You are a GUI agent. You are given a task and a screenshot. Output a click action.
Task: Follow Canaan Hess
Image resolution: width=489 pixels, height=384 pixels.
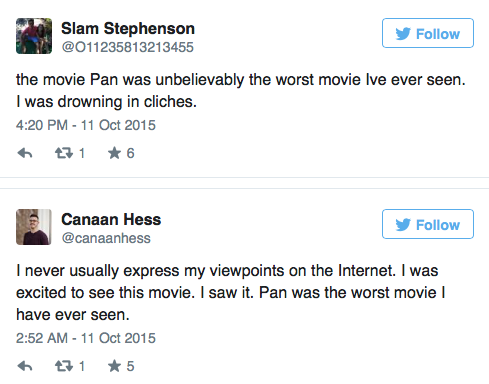click(428, 224)
